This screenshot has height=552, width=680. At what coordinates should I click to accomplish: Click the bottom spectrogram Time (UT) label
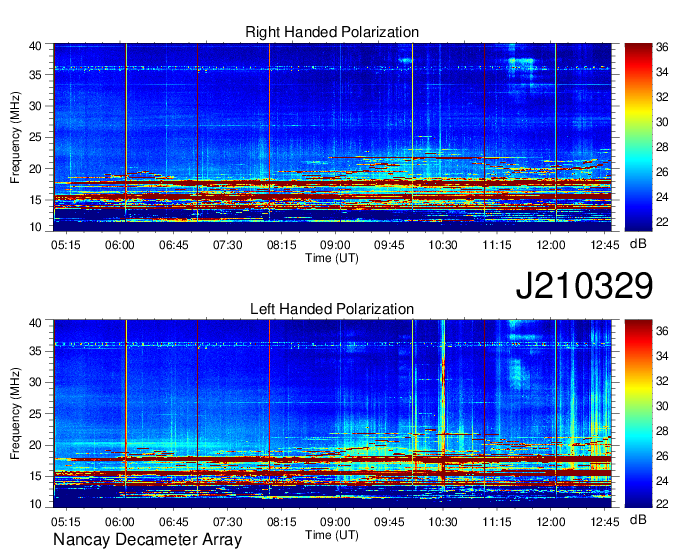pos(332,535)
